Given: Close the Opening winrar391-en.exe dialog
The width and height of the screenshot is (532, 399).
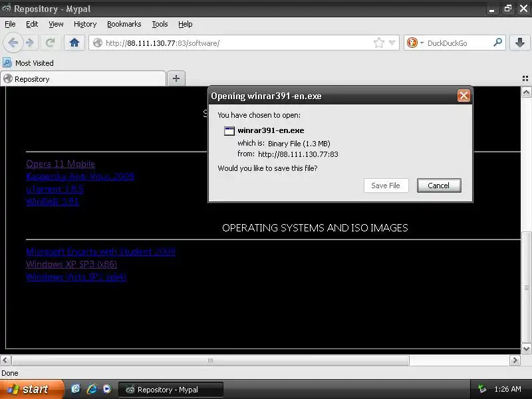Looking at the screenshot, I should tap(464, 96).
